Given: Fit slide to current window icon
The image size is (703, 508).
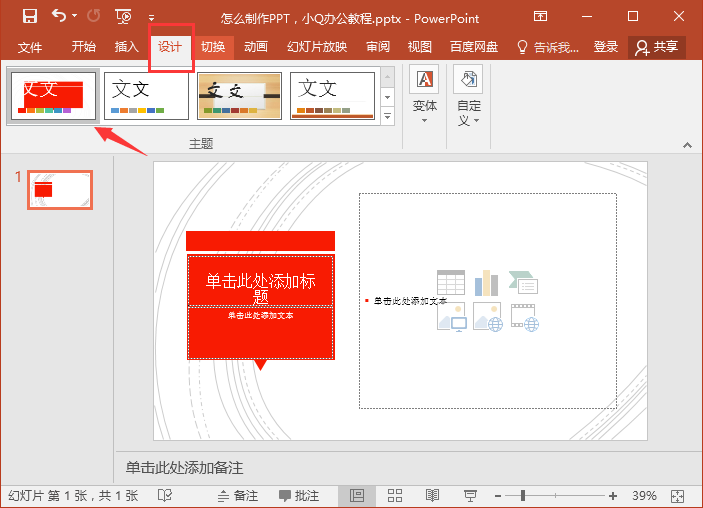Looking at the screenshot, I should click(x=677, y=496).
